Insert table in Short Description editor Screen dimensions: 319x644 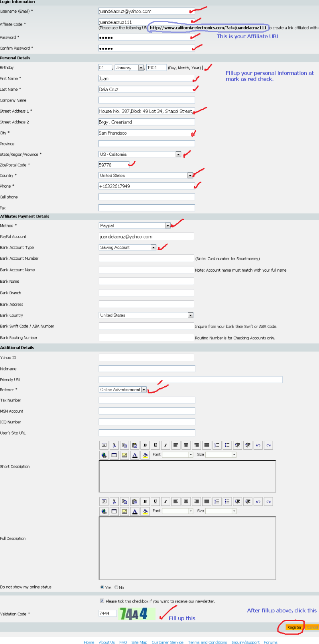point(114,455)
